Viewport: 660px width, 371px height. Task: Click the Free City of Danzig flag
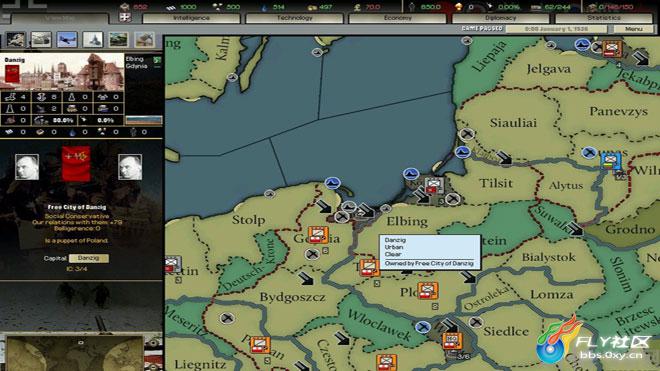point(76,163)
